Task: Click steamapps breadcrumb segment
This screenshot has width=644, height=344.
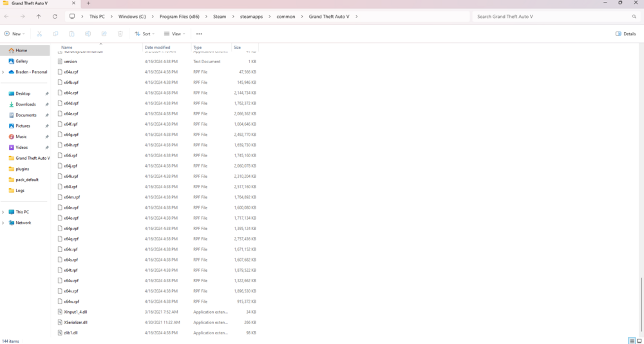Action: coord(251,17)
